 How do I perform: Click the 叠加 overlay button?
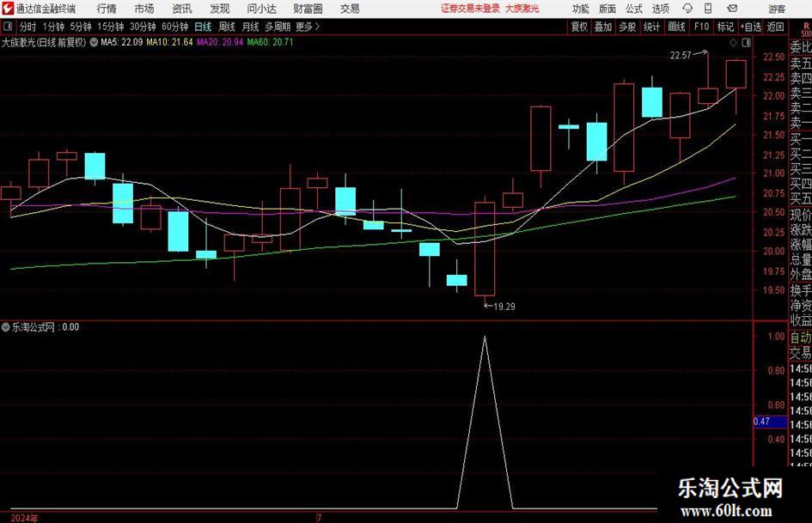[603, 27]
